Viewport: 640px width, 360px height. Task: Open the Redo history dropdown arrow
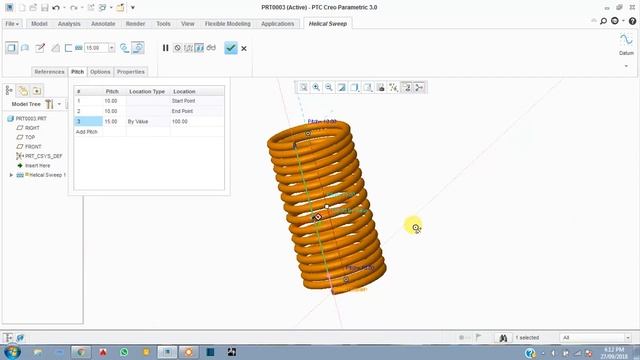click(x=82, y=8)
